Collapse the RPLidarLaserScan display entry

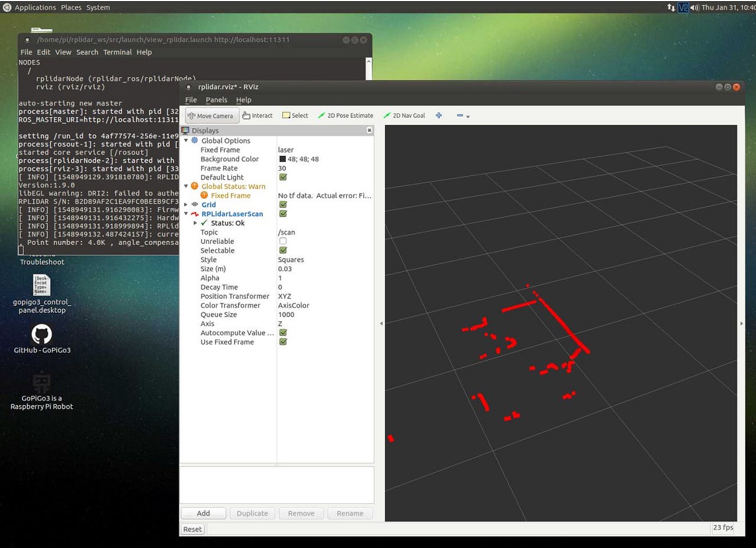(186, 214)
